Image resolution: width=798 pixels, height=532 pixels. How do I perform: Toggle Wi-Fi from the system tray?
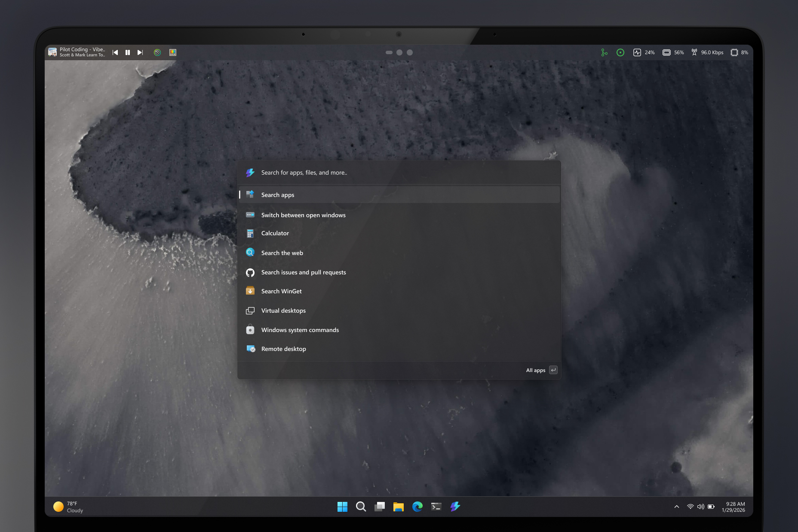(689, 507)
